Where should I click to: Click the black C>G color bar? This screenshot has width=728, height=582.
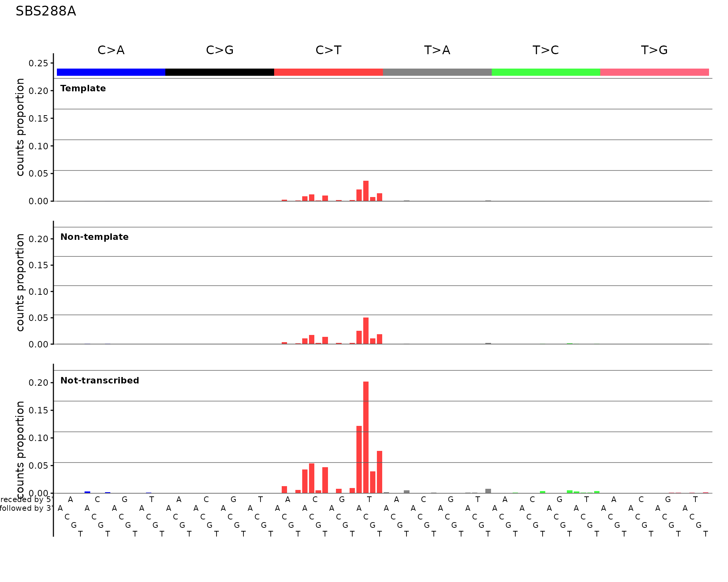click(x=220, y=72)
